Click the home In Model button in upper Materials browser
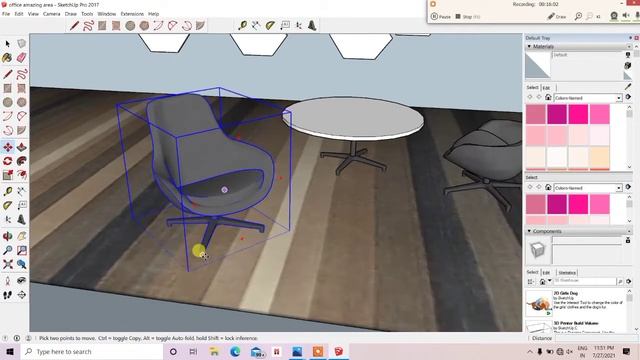 (548, 98)
